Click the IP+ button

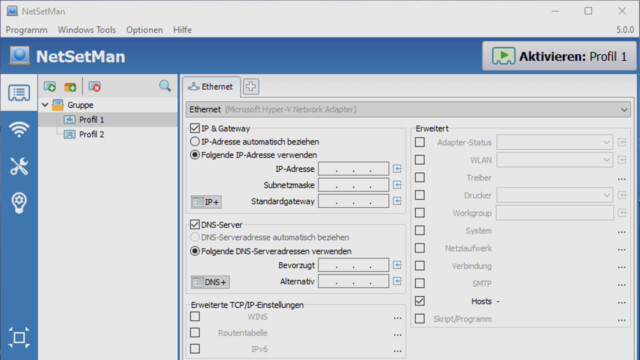(x=206, y=202)
